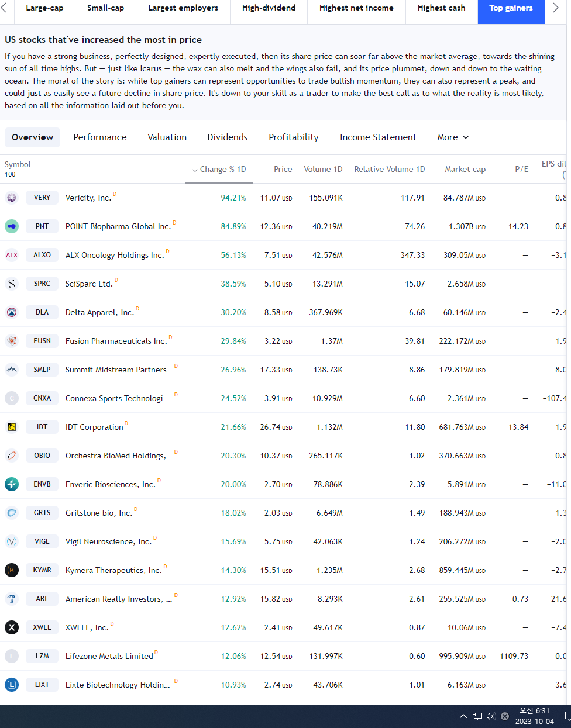Image resolution: width=571 pixels, height=728 pixels.
Task: Open the Highest net income tab
Action: tap(356, 8)
